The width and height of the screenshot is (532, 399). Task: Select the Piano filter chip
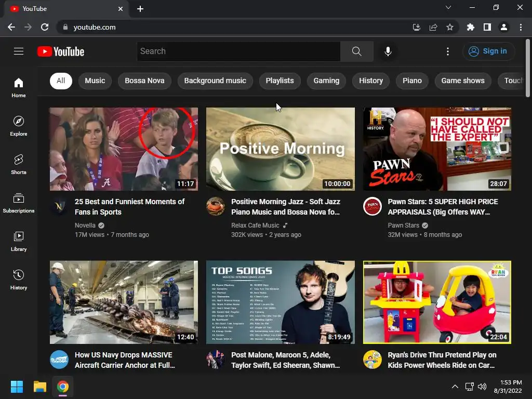412,81
